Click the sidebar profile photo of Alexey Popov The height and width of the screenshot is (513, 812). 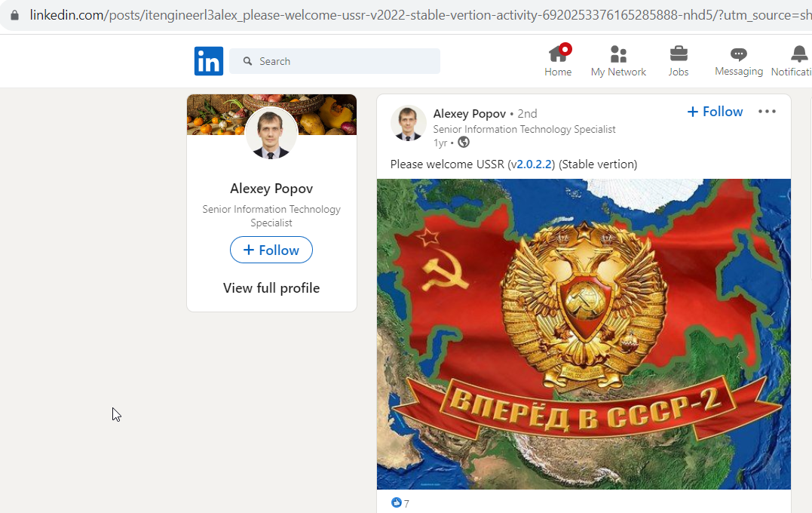[x=271, y=133]
